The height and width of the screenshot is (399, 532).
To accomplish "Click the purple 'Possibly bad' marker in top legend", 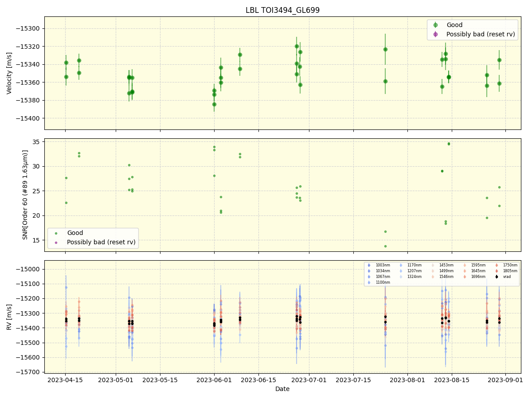I will pyautogui.click(x=435, y=34).
